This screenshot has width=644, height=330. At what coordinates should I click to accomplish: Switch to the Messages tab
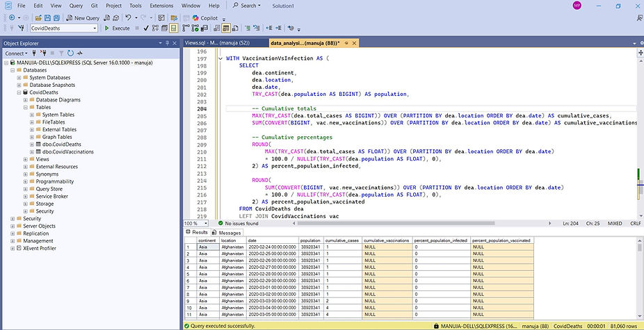tap(227, 233)
